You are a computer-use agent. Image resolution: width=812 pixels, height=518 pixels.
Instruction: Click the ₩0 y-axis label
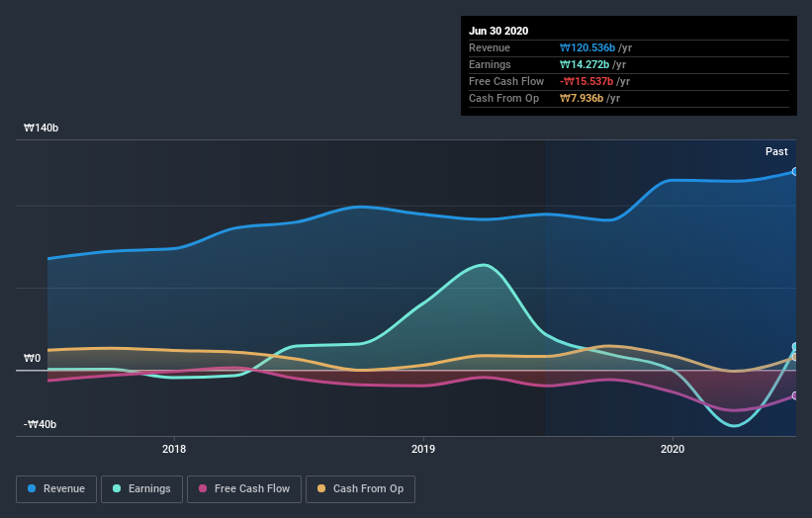(x=32, y=358)
